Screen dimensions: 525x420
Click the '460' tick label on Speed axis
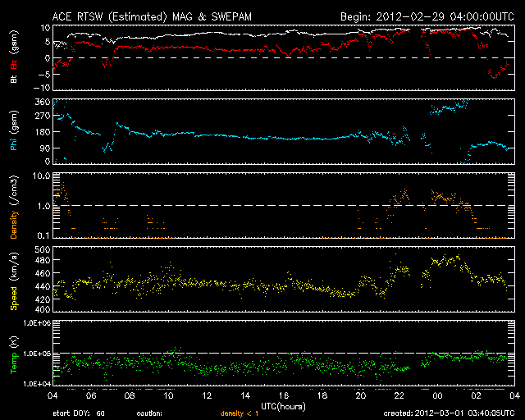pos(43,273)
